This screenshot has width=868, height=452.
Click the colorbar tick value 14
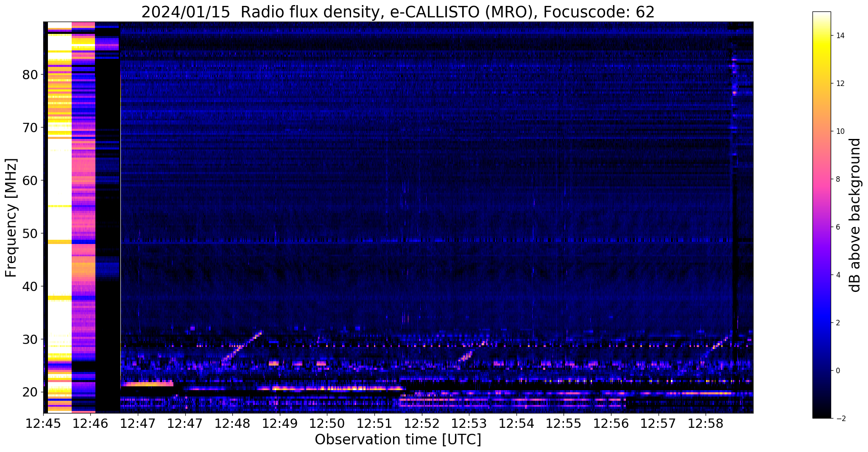[840, 36]
